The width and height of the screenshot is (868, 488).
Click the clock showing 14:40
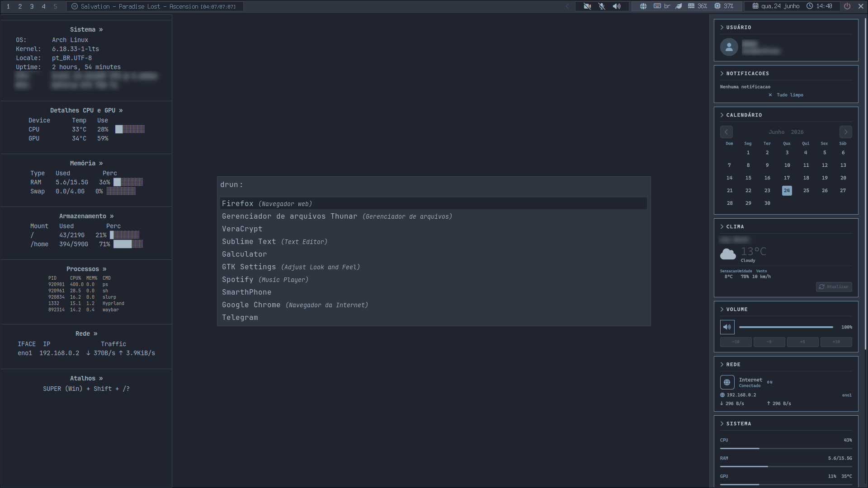(x=819, y=6)
